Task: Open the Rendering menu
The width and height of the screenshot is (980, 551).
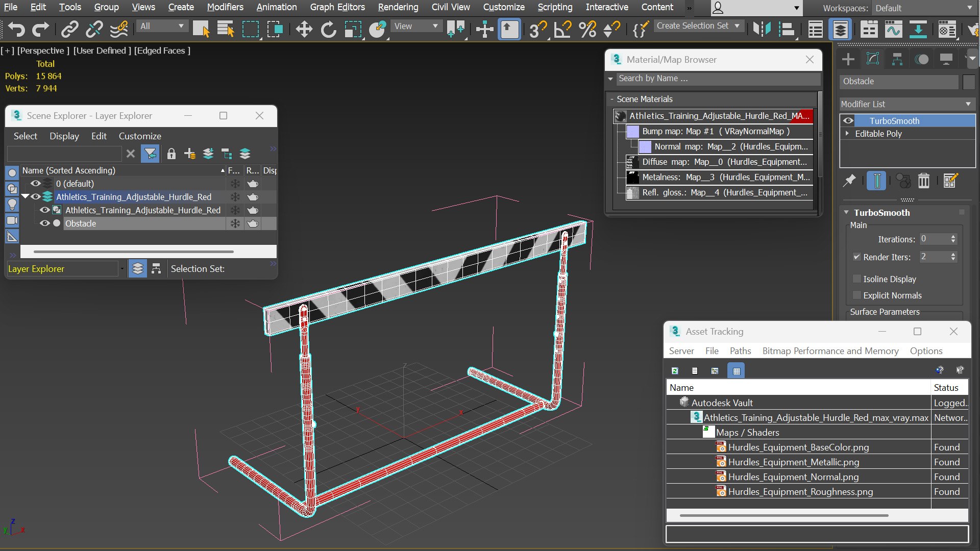Action: click(x=398, y=7)
